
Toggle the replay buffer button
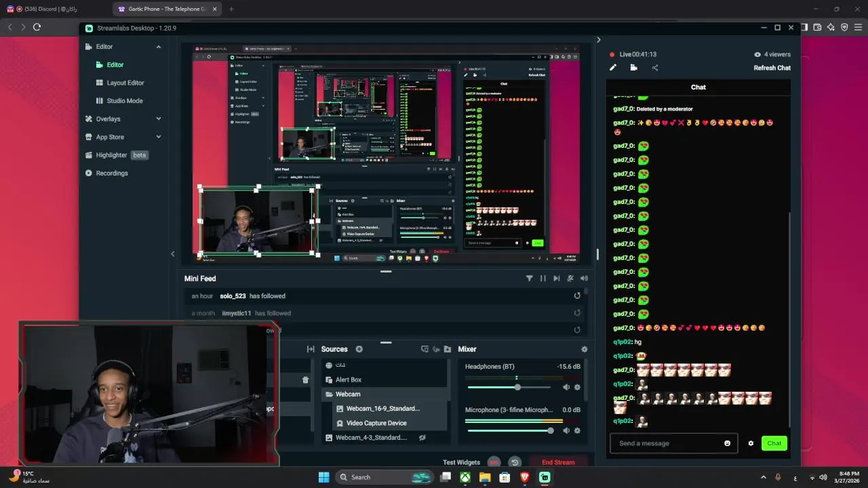[x=515, y=462]
